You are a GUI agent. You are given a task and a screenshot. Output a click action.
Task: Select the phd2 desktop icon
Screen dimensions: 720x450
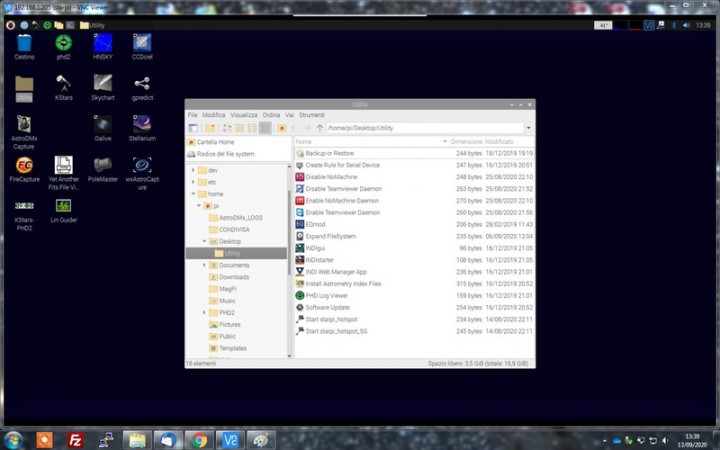coord(63,43)
